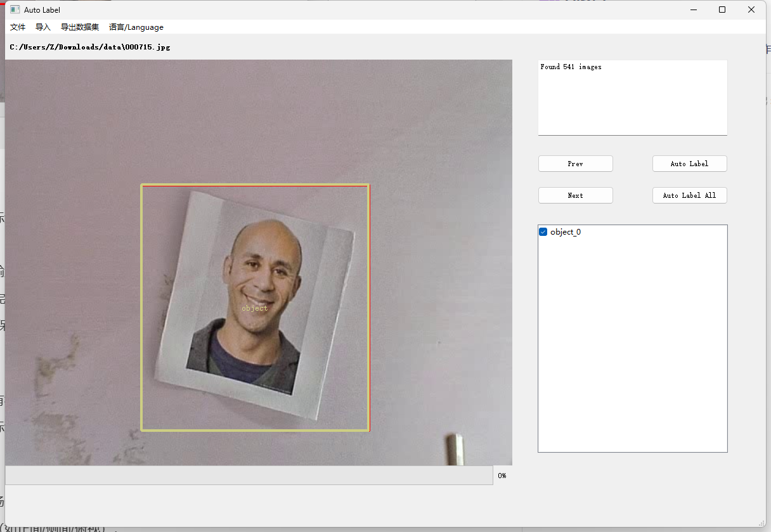Select the object_0 list item
Image resolution: width=771 pixels, height=532 pixels.
click(x=566, y=232)
